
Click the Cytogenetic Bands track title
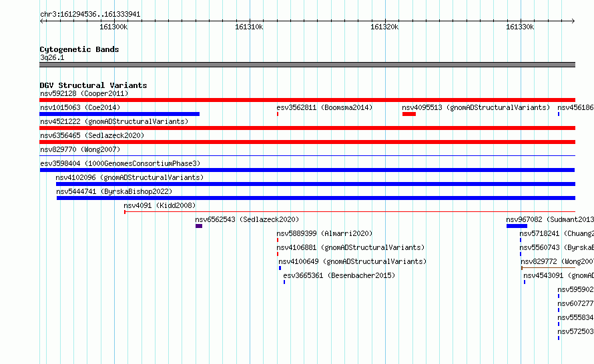pyautogui.click(x=79, y=49)
